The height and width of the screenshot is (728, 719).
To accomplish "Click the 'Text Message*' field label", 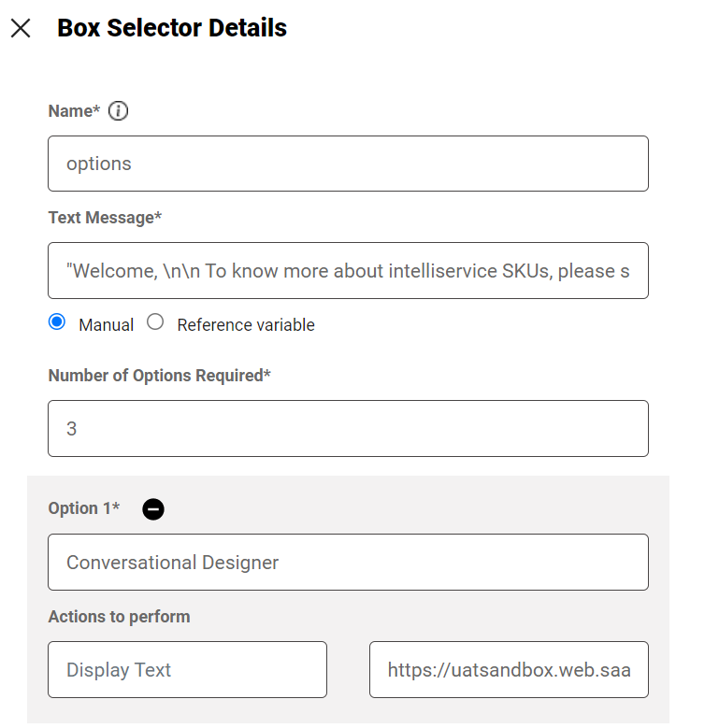I will pos(105,218).
